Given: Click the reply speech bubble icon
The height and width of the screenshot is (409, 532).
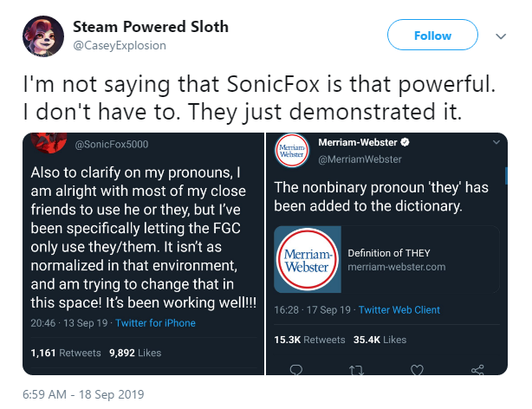Looking at the screenshot, I should coord(296,370).
